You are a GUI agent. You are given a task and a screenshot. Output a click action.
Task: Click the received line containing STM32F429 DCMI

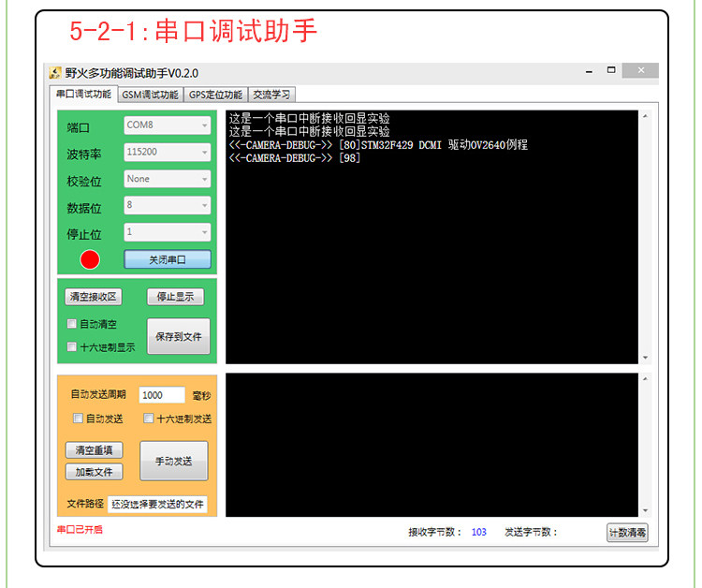click(x=378, y=145)
